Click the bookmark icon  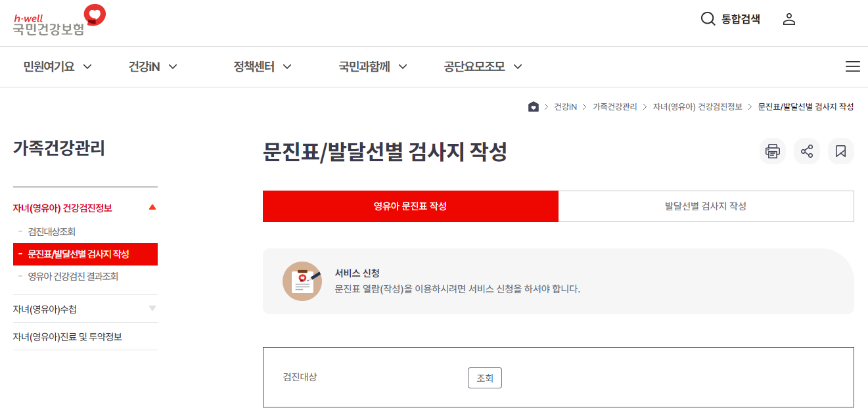point(840,151)
